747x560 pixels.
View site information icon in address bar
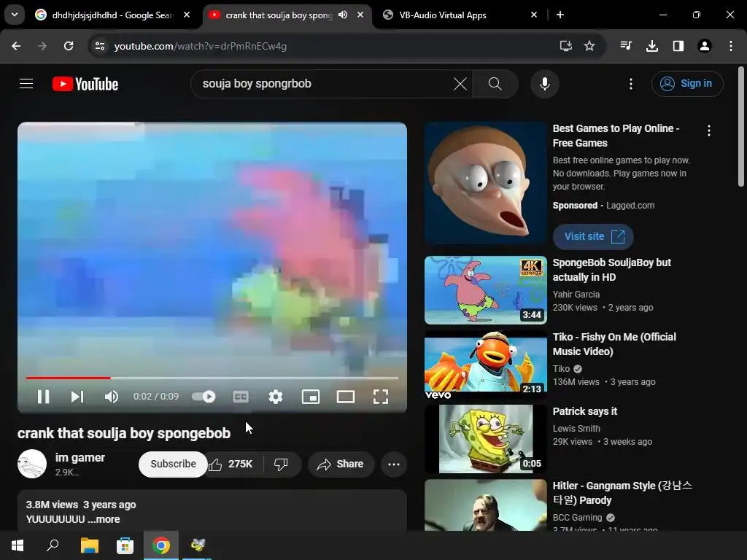[99, 46]
